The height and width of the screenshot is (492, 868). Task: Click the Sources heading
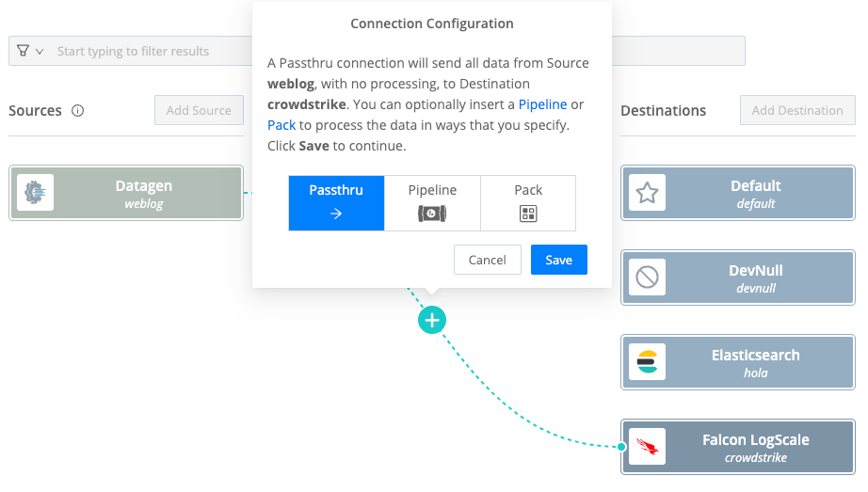[35, 111]
